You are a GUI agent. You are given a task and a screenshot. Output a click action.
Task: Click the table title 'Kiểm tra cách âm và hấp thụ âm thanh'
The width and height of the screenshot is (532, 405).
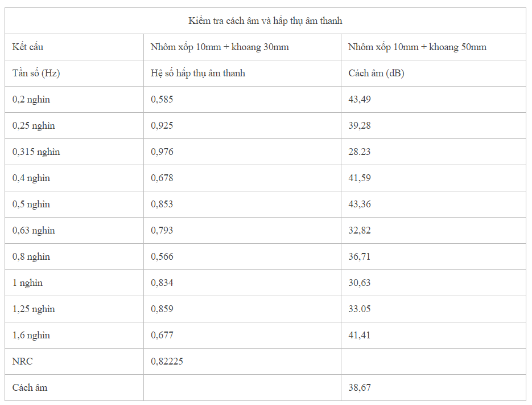coord(265,21)
